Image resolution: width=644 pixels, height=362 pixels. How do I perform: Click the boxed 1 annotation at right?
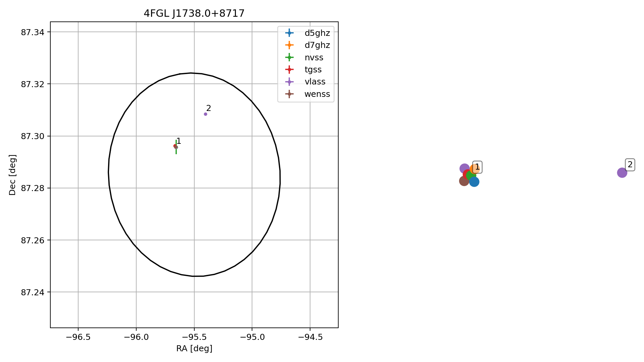click(477, 167)
